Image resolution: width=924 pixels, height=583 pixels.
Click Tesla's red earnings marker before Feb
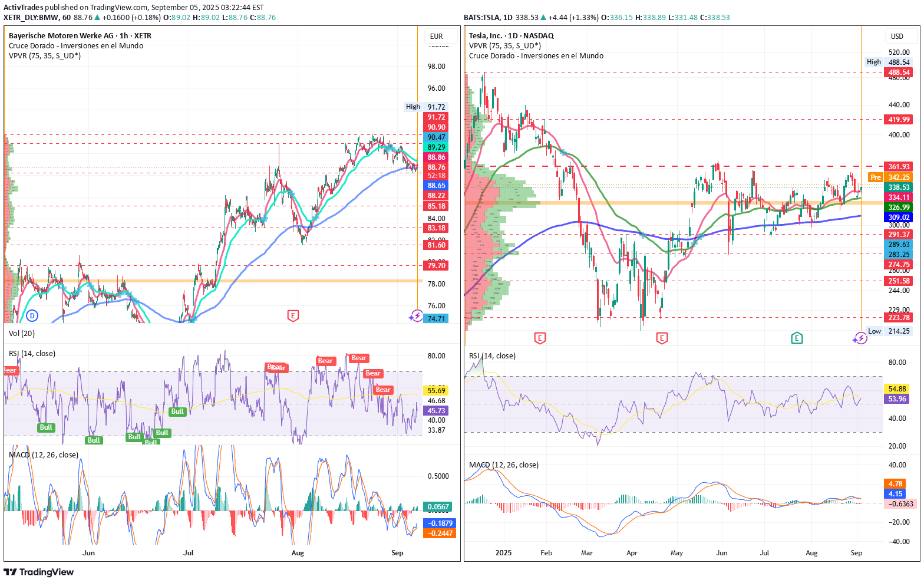click(539, 338)
